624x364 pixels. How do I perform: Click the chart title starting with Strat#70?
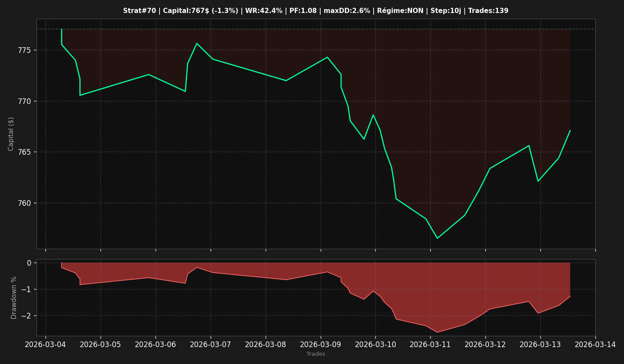point(315,11)
